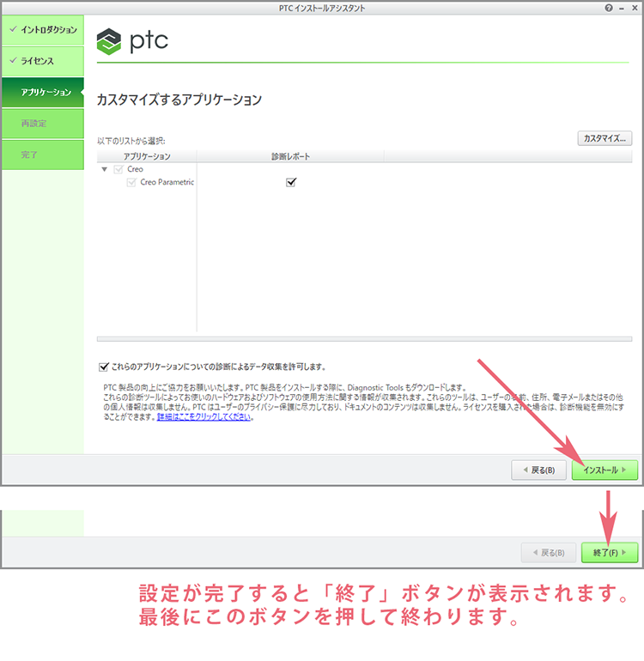This screenshot has width=644, height=661.
Task: Click the green 終了(F) button
Action: click(x=610, y=553)
